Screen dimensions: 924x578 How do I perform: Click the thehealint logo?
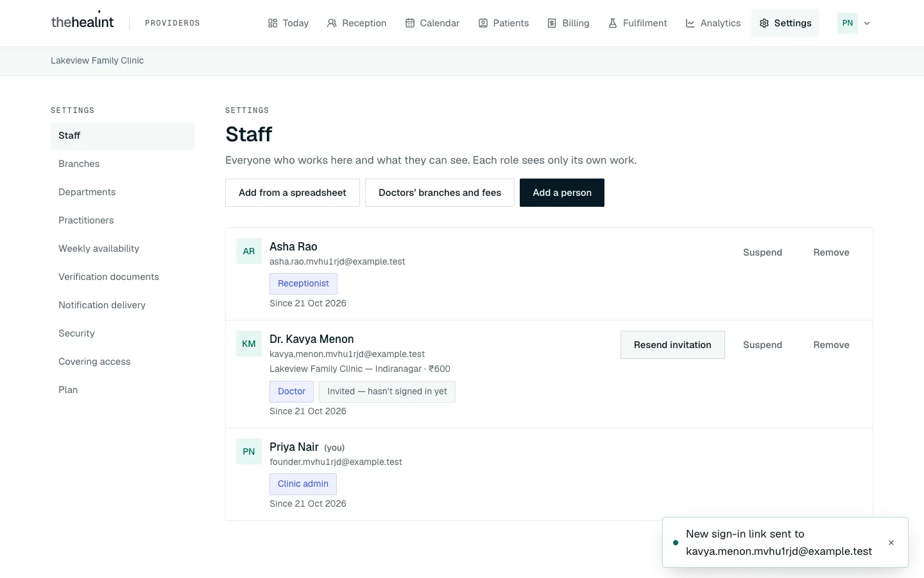click(82, 21)
